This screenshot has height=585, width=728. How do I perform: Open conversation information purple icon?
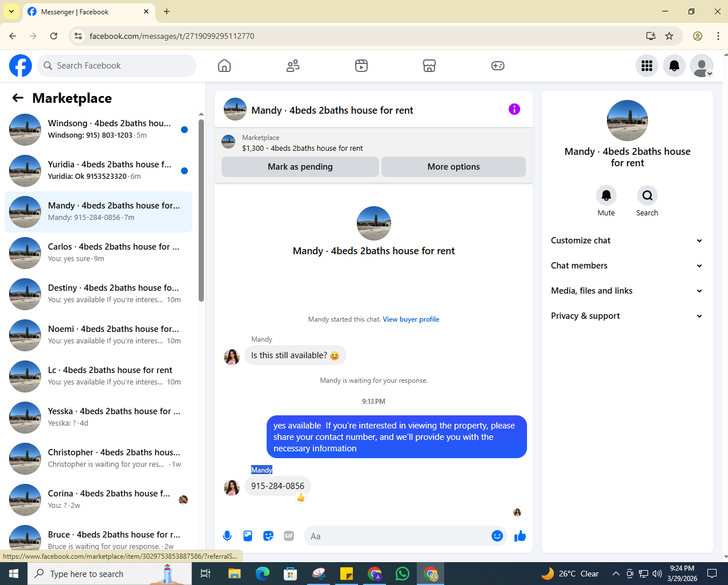514,109
